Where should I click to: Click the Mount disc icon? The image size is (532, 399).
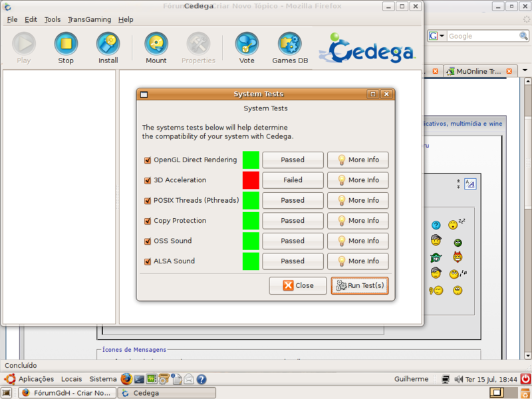(x=156, y=44)
